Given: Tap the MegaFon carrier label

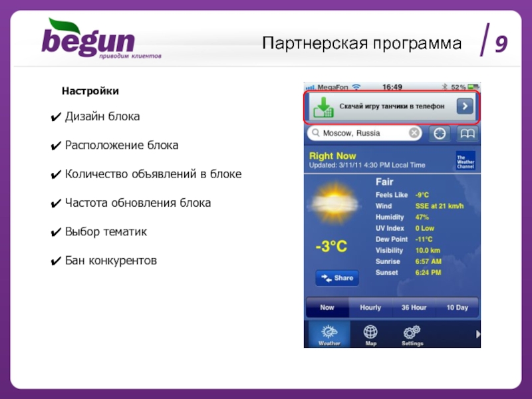Looking at the screenshot, I should (x=332, y=87).
